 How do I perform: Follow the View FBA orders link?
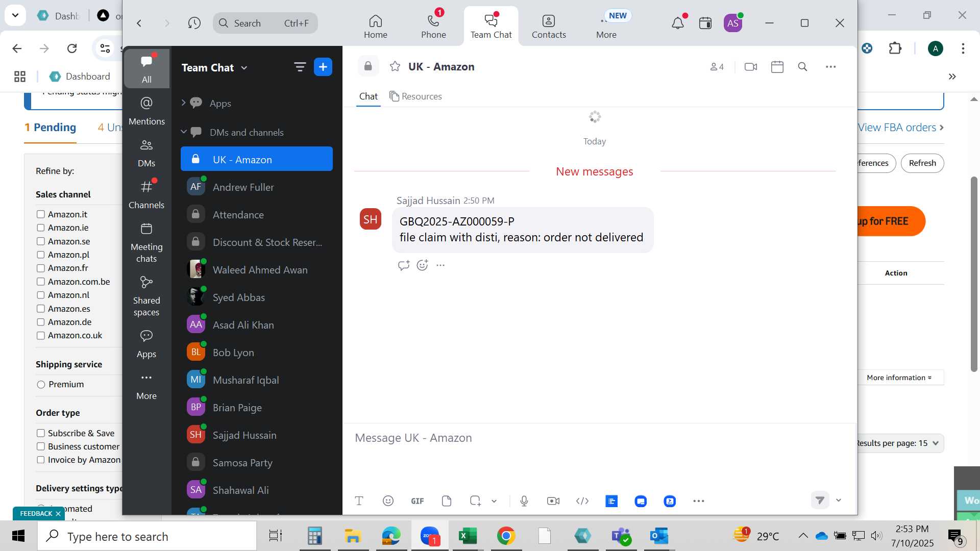click(901, 128)
